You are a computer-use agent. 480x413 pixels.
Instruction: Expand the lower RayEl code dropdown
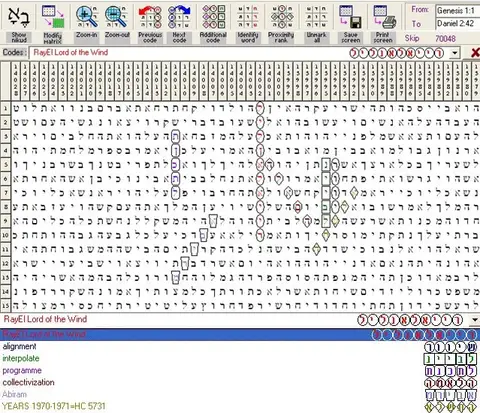click(x=475, y=320)
